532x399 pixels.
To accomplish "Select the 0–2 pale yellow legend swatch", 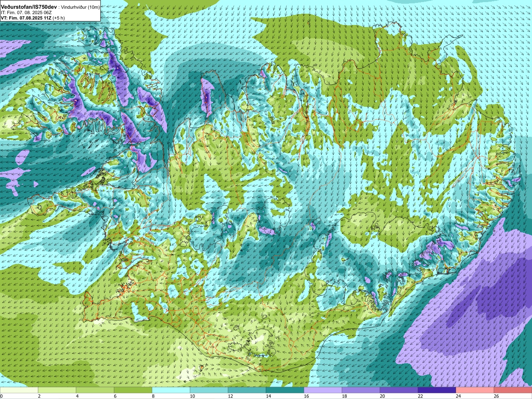I will [19, 390].
